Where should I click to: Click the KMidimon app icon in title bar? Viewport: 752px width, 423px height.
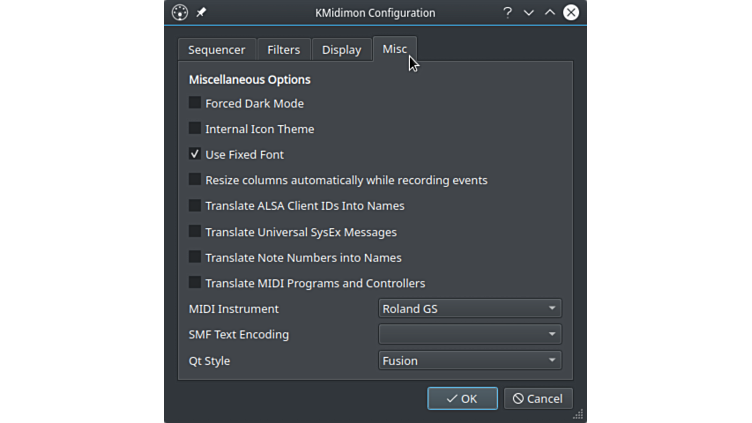(x=180, y=13)
